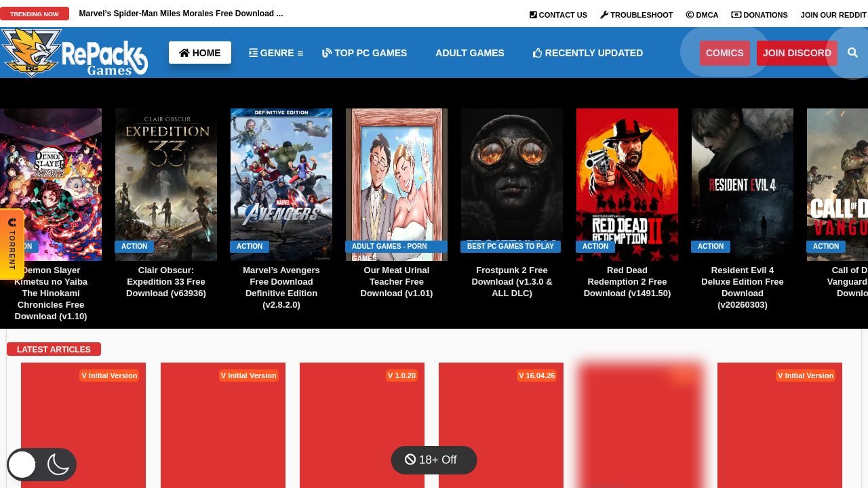Image resolution: width=868 pixels, height=488 pixels.
Task: Click the V 16.04.26 version badge
Action: coord(537,375)
